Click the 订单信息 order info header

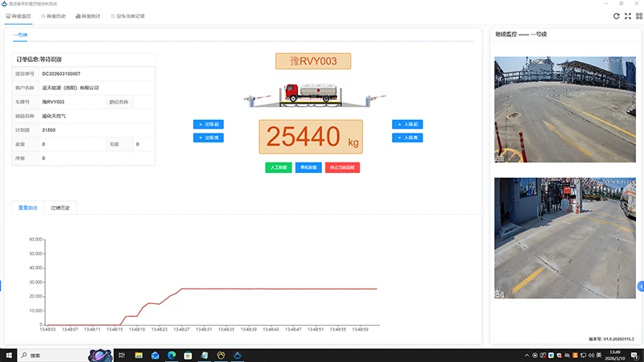[39, 60]
